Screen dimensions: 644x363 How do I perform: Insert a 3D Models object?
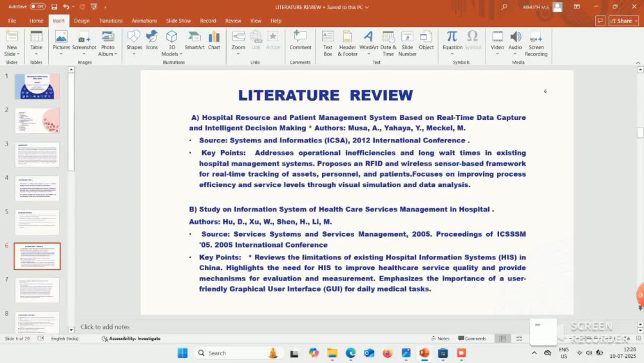pos(172,43)
